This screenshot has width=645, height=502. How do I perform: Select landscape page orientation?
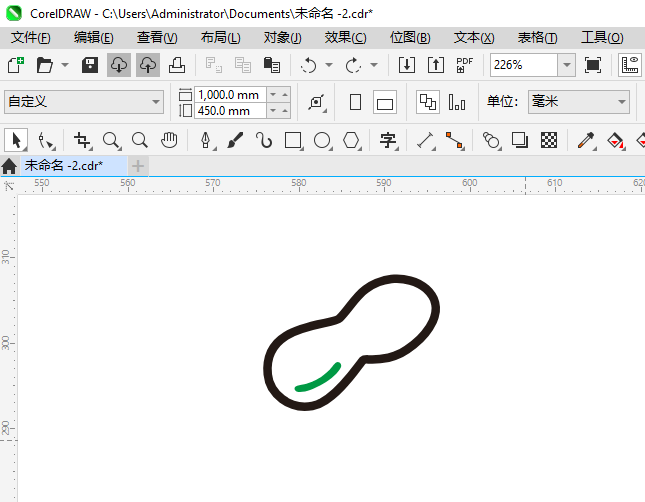[385, 102]
